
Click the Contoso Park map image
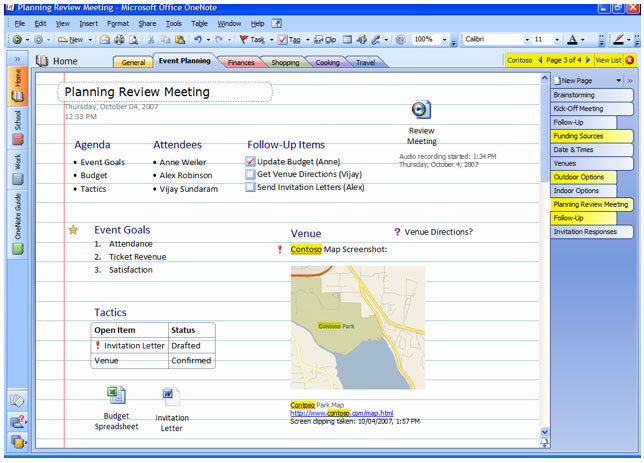(357, 327)
